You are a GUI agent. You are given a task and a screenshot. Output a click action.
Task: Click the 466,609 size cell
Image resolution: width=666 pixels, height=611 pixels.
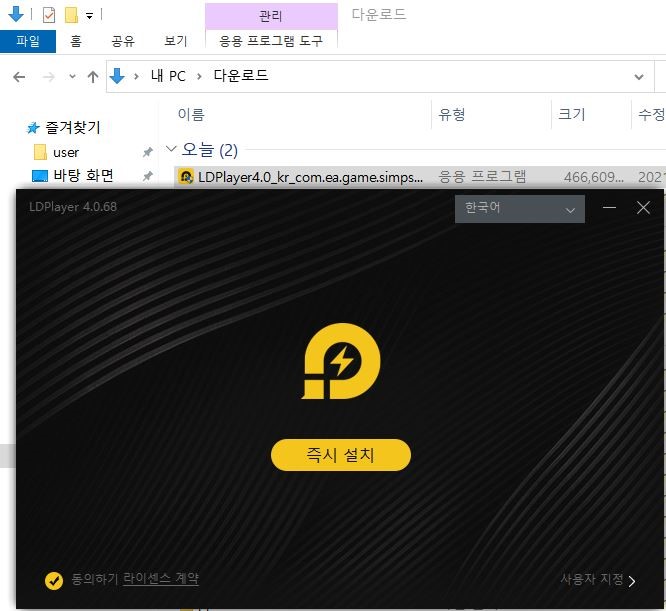click(593, 177)
